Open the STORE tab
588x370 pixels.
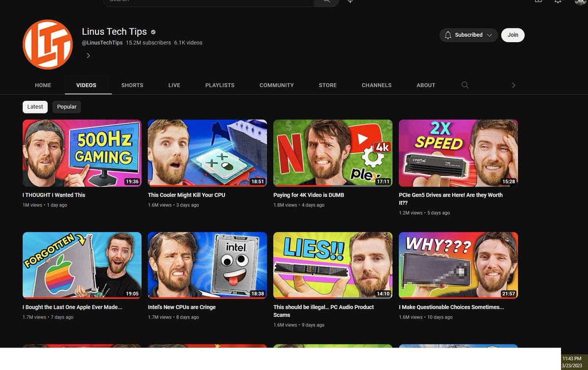pyautogui.click(x=328, y=85)
